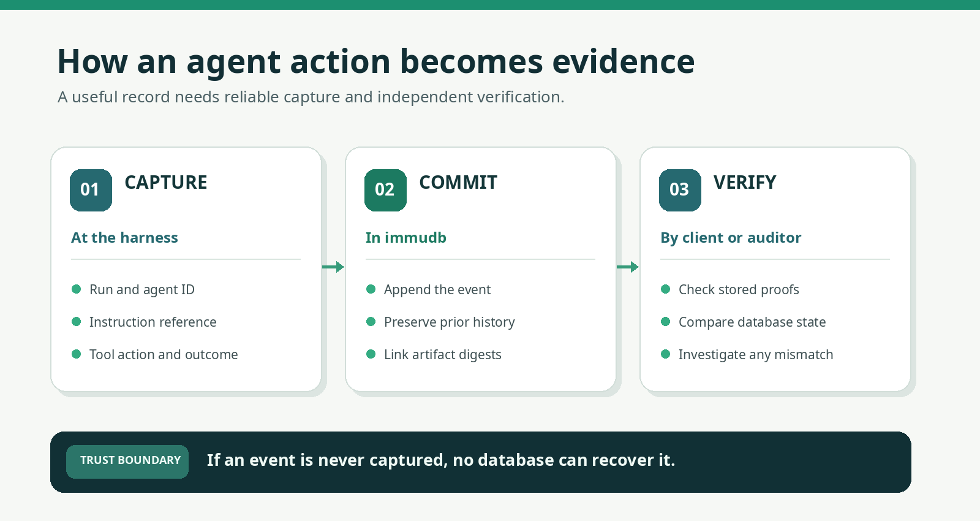Image resolution: width=980 pixels, height=521 pixels.
Task: Click the 'In immudb' subtitle
Action: click(x=405, y=238)
